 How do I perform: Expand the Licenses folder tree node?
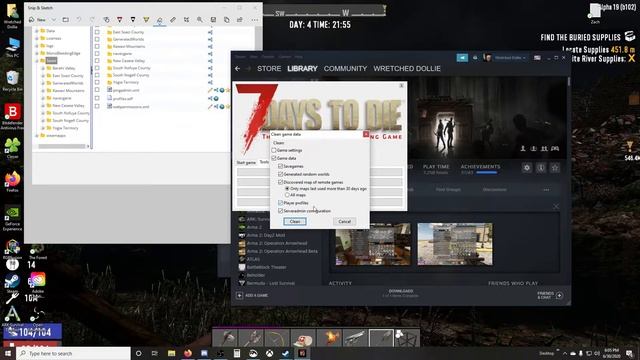(x=37, y=38)
